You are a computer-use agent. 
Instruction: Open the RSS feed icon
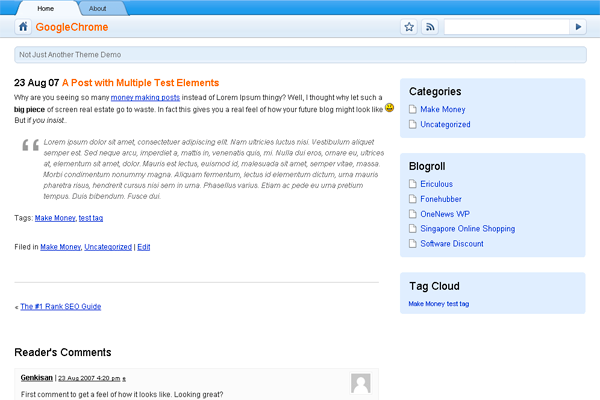click(430, 27)
